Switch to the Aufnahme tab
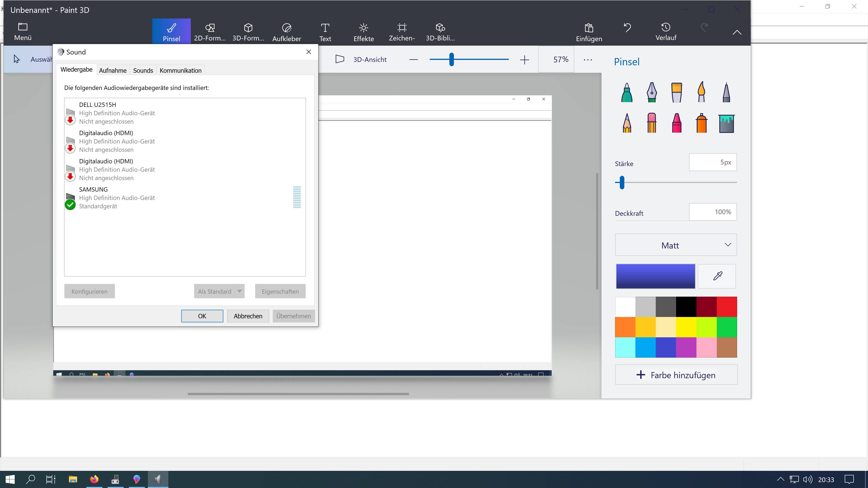868x488 pixels. click(113, 70)
